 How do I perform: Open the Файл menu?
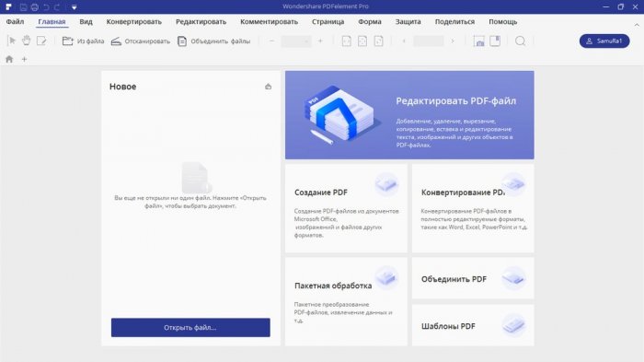[15, 22]
